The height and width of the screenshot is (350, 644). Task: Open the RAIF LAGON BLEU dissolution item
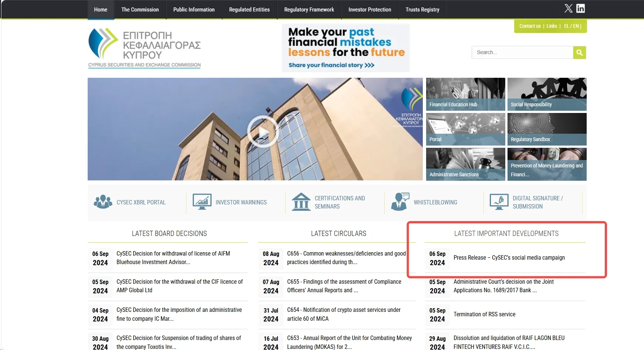click(x=509, y=342)
